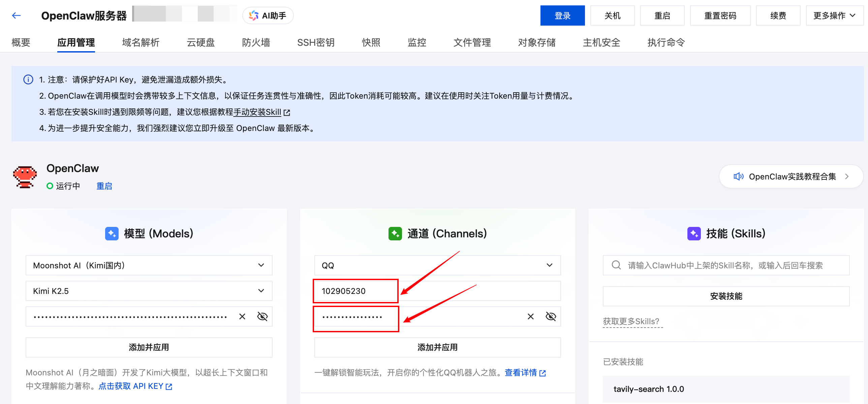Click the search magnifier in Skills panel

(616, 265)
